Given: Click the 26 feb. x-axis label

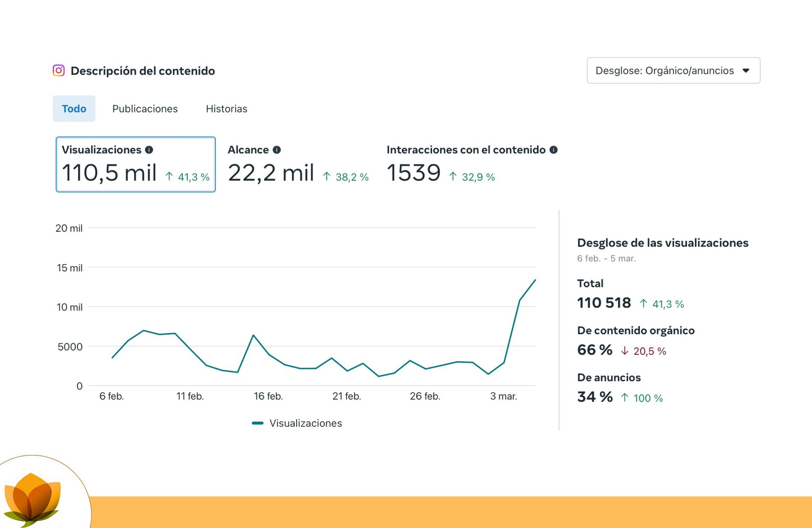Looking at the screenshot, I should pos(425,396).
